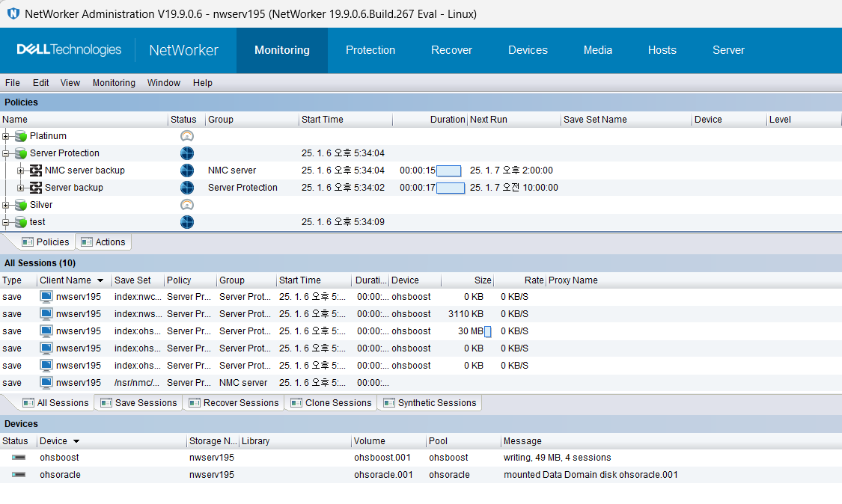The width and height of the screenshot is (842, 504).
Task: Click computer icon in /nsr/nmc session row
Action: (x=46, y=382)
